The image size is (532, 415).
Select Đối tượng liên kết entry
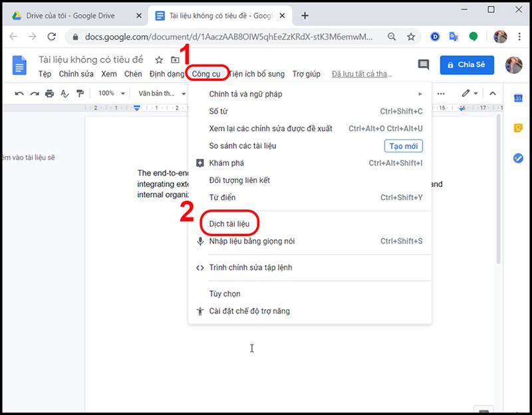[x=310, y=180]
